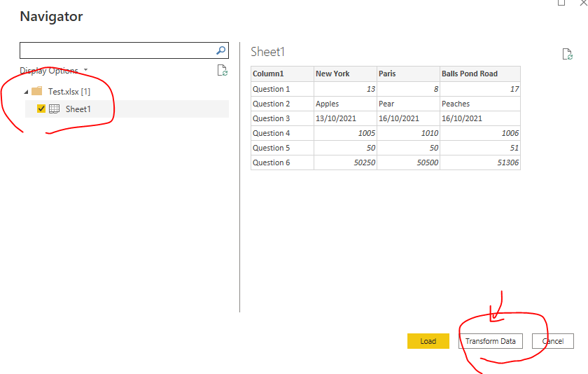Screen dimensions: 588x374
Task: Click the Question 1 row label
Action: (282, 89)
